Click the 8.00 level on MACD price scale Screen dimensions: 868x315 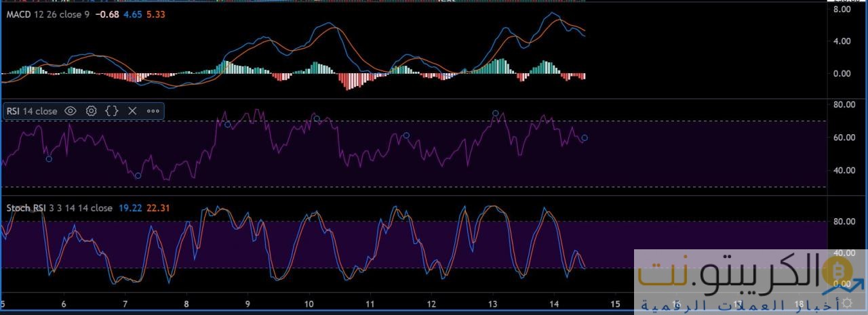842,9
